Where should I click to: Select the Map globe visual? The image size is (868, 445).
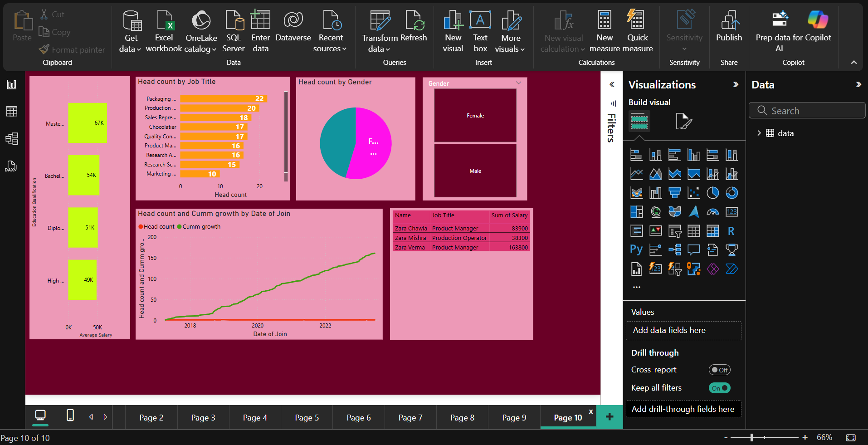point(655,212)
